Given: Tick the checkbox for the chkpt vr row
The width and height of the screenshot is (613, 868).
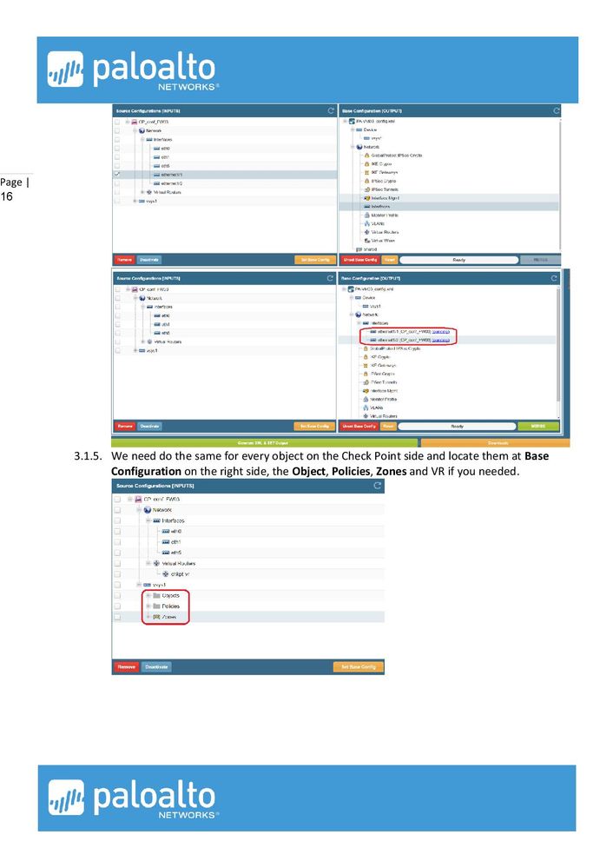Looking at the screenshot, I should click(117, 574).
